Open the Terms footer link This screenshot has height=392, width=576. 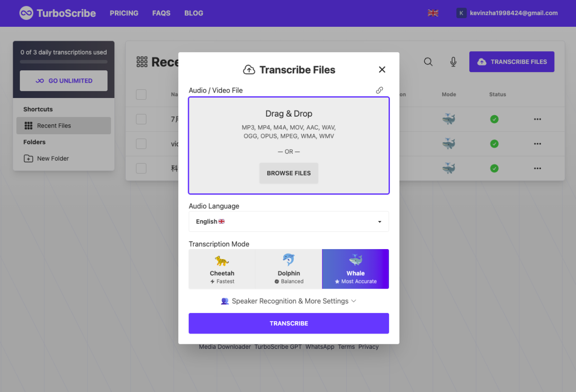click(346, 347)
